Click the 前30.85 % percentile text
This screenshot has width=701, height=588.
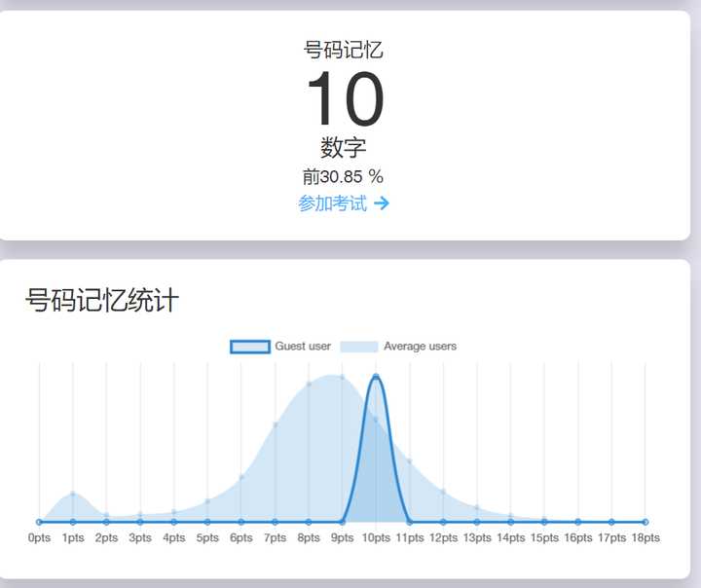coord(343,176)
